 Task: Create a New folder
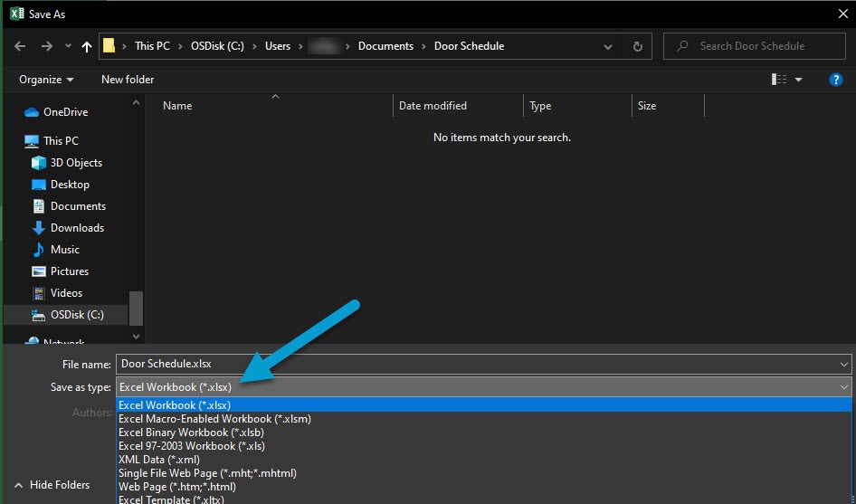click(x=128, y=80)
